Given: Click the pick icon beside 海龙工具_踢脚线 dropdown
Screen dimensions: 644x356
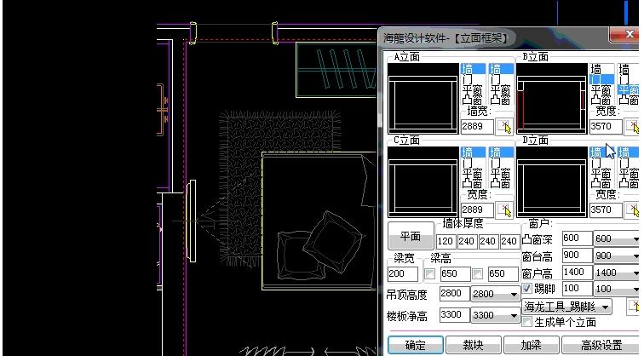Looking at the screenshot, I should (633, 306).
